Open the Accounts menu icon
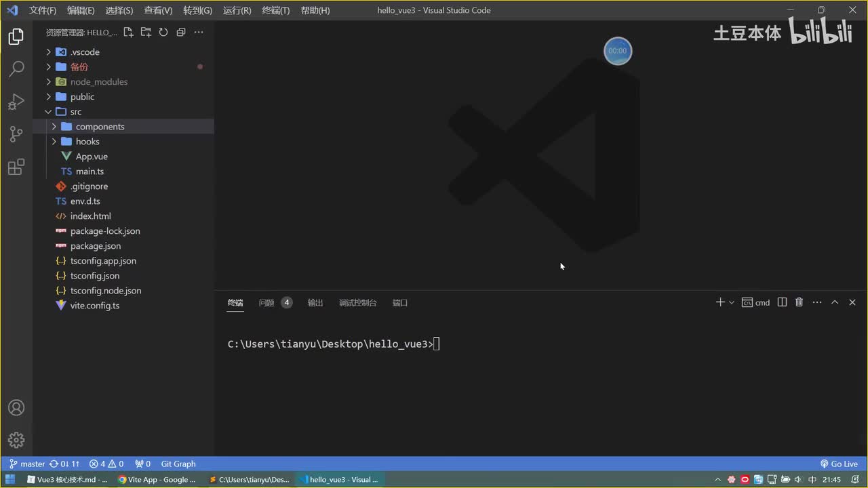The image size is (868, 488). click(16, 408)
